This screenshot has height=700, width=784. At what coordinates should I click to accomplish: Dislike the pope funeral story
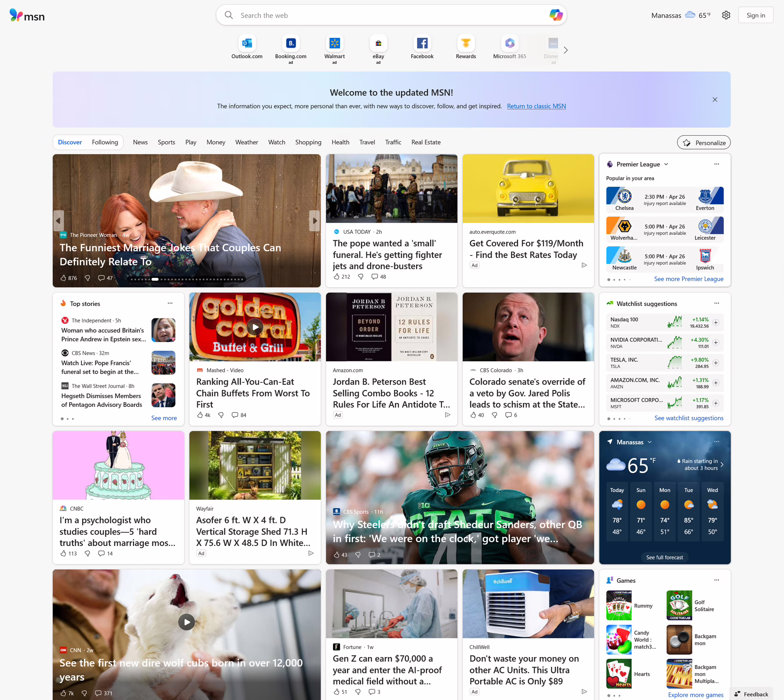click(360, 277)
